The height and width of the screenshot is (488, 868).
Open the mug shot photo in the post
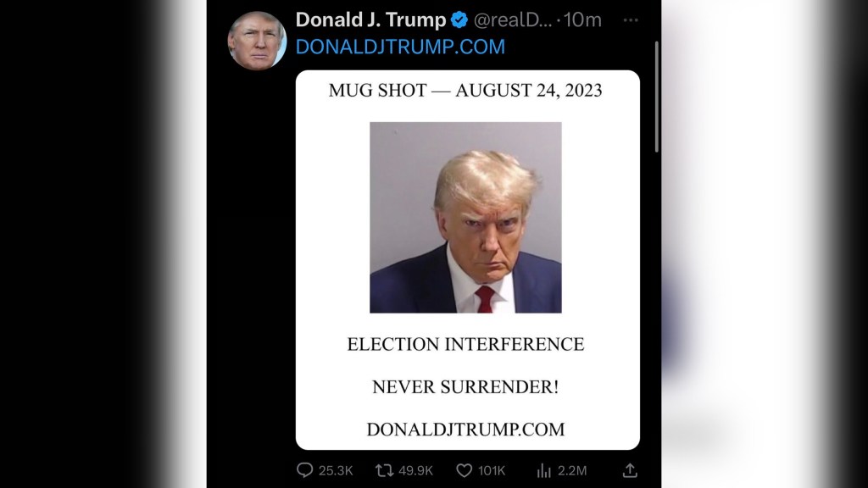pos(465,218)
